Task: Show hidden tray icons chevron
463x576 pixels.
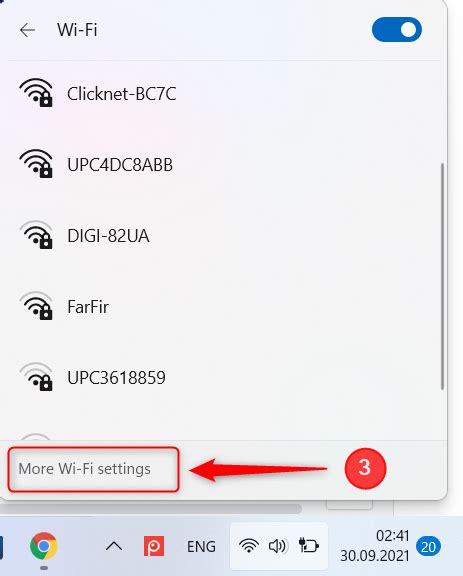Action: click(114, 547)
